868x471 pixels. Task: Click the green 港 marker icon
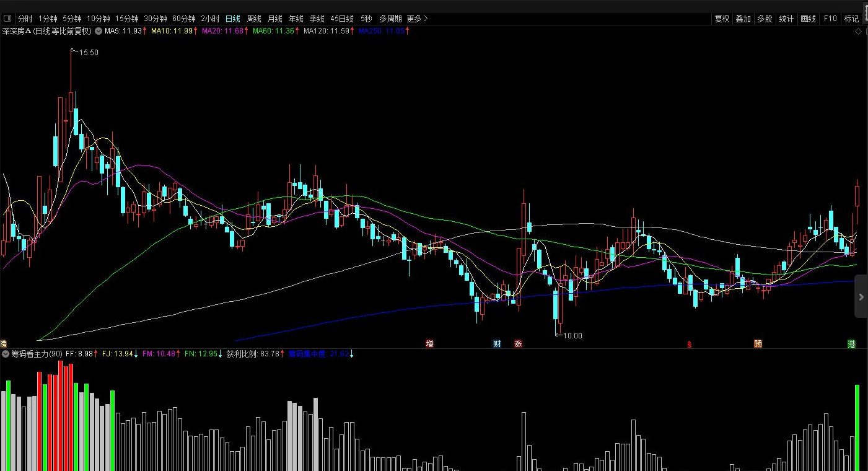[852, 344]
